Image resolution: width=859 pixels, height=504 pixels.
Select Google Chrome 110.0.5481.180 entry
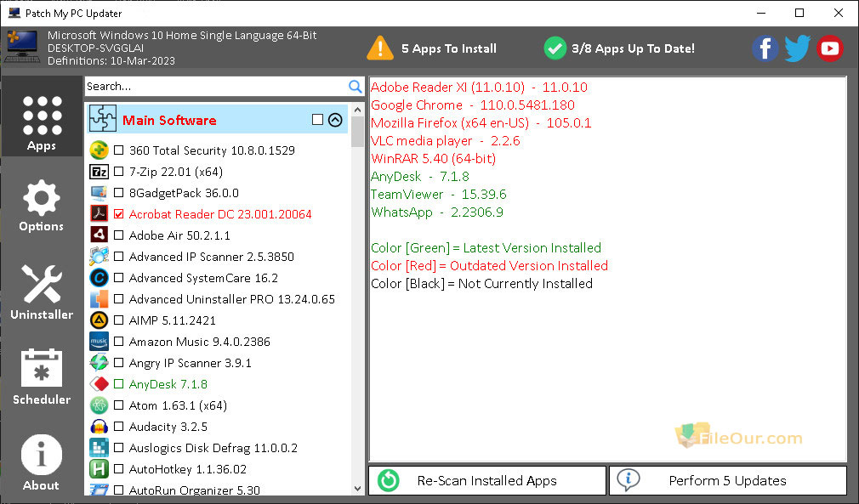pos(473,105)
